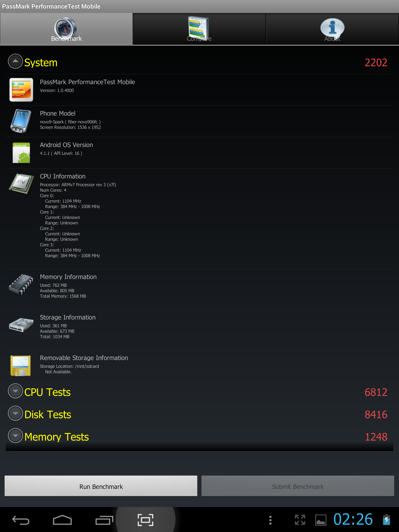
Task: Expand the CPU Tests section
Action: pyautogui.click(x=15, y=391)
